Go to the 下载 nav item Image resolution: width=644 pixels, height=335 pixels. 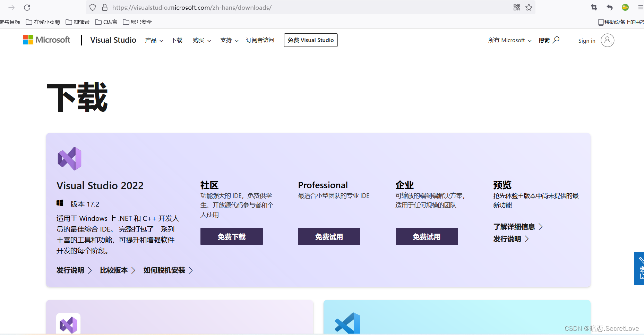point(177,40)
